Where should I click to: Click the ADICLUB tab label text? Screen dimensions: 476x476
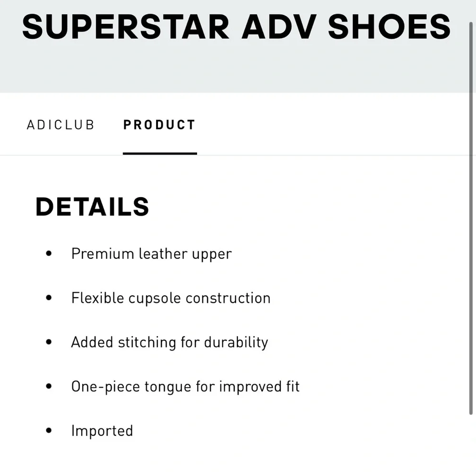61,125
